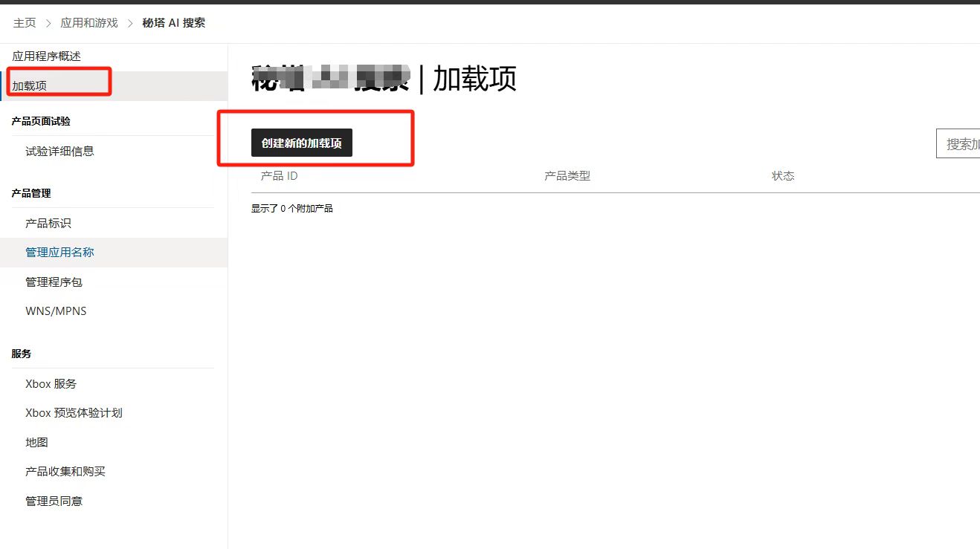The height and width of the screenshot is (549, 980).
Task: Click the 加载项 page title
Action: coord(474,78)
